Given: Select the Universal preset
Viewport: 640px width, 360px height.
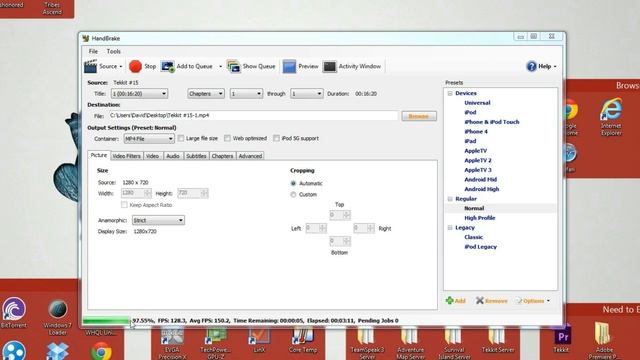Looking at the screenshot, I should (477, 103).
